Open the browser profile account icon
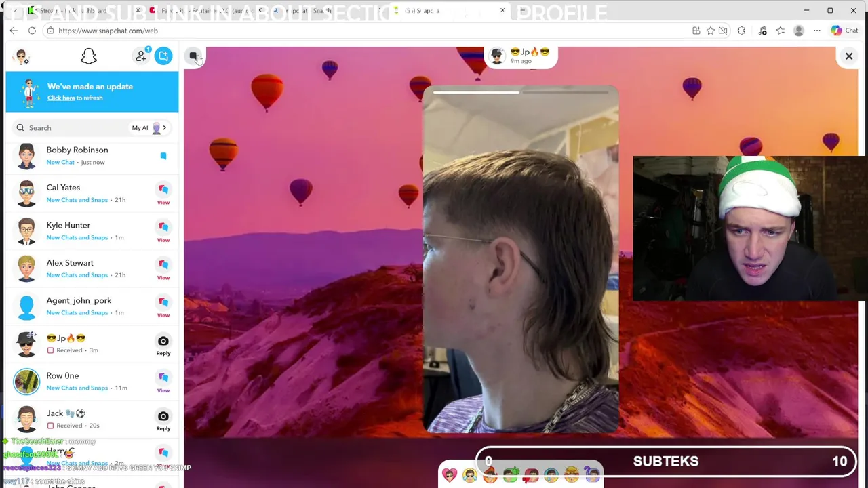This screenshot has width=868, height=488. tap(799, 30)
